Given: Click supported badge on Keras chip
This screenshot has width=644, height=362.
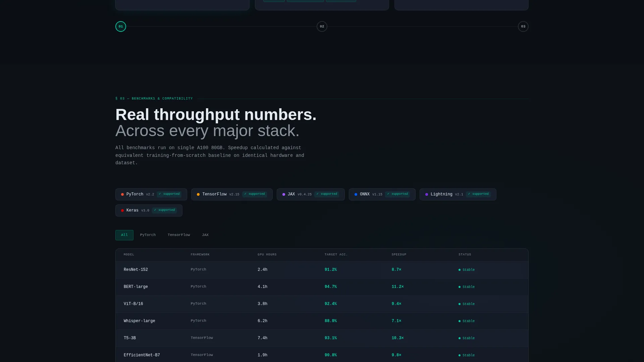Looking at the screenshot, I should coord(164,210).
